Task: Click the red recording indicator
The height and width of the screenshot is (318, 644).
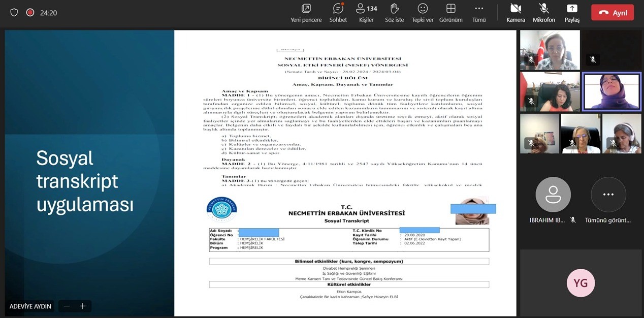Action: click(30, 13)
